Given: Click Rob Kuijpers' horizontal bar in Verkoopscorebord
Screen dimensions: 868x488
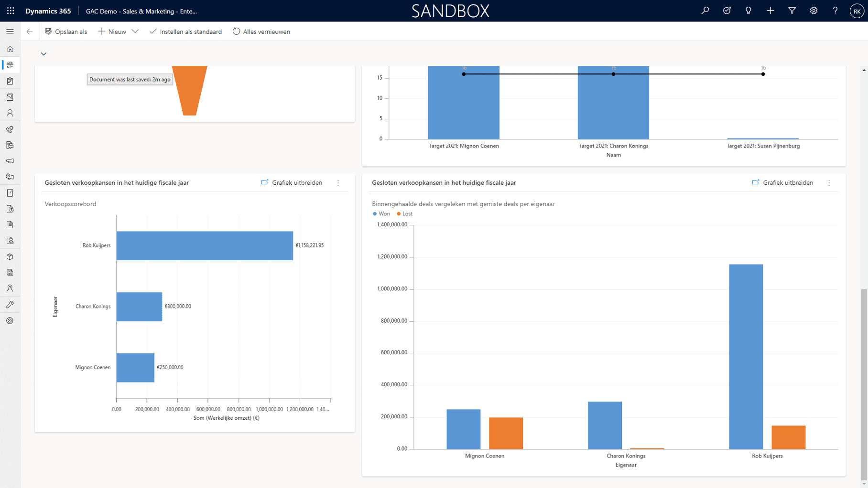Looking at the screenshot, I should pyautogui.click(x=205, y=245).
